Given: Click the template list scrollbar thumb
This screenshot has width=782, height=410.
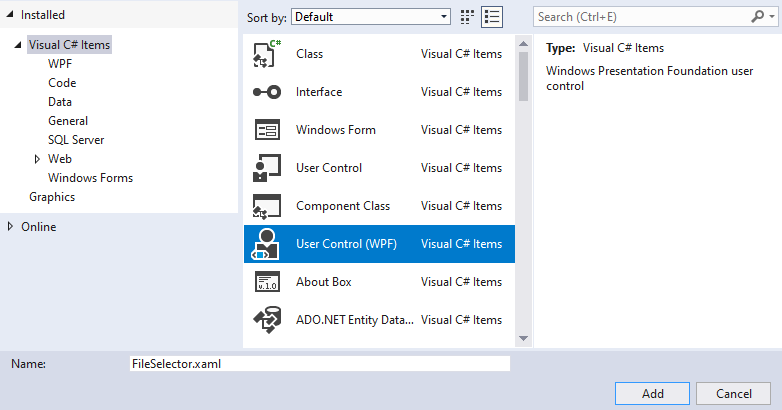Looking at the screenshot, I should pyautogui.click(x=523, y=77).
